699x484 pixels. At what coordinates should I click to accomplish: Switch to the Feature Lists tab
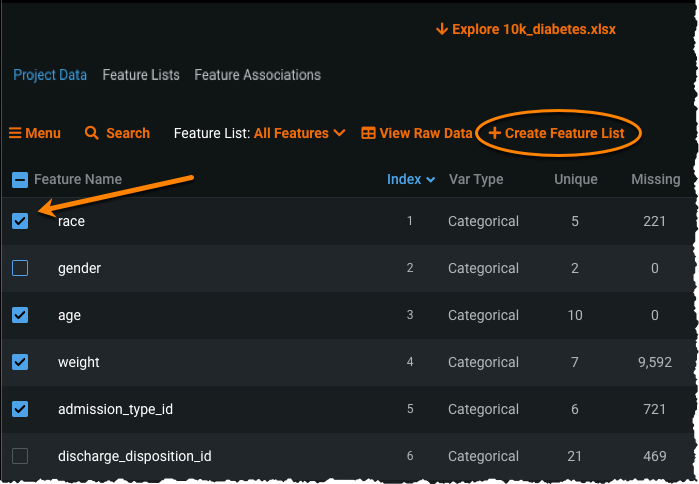[x=141, y=75]
